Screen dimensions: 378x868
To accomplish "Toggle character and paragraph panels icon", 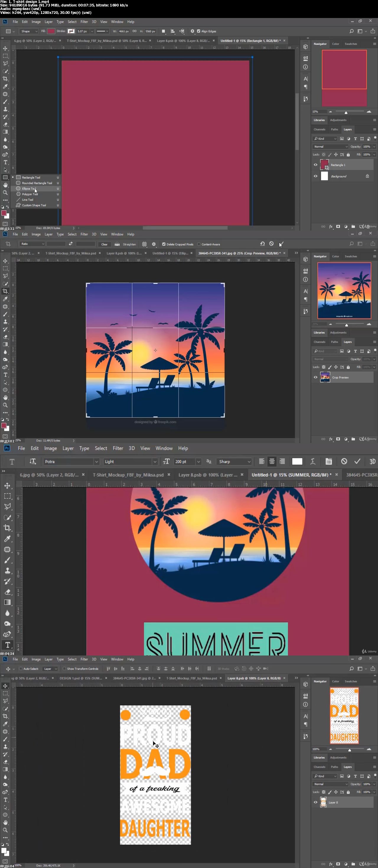I will 329,461.
